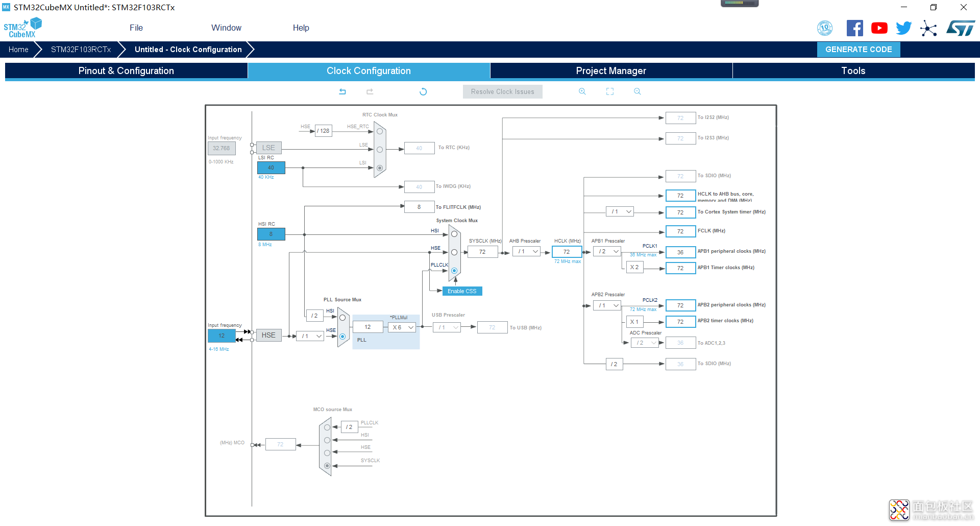Click GENERATE CODE button
The image size is (980, 526).
pos(859,50)
